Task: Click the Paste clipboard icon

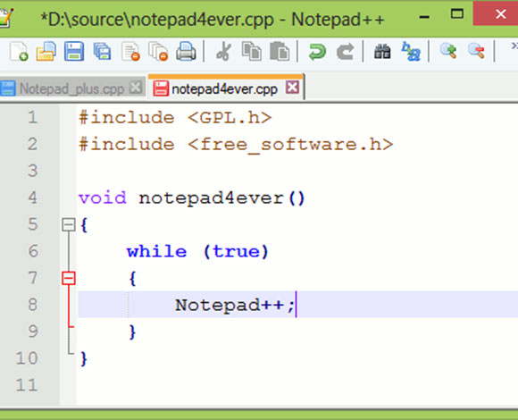Action: (x=280, y=52)
